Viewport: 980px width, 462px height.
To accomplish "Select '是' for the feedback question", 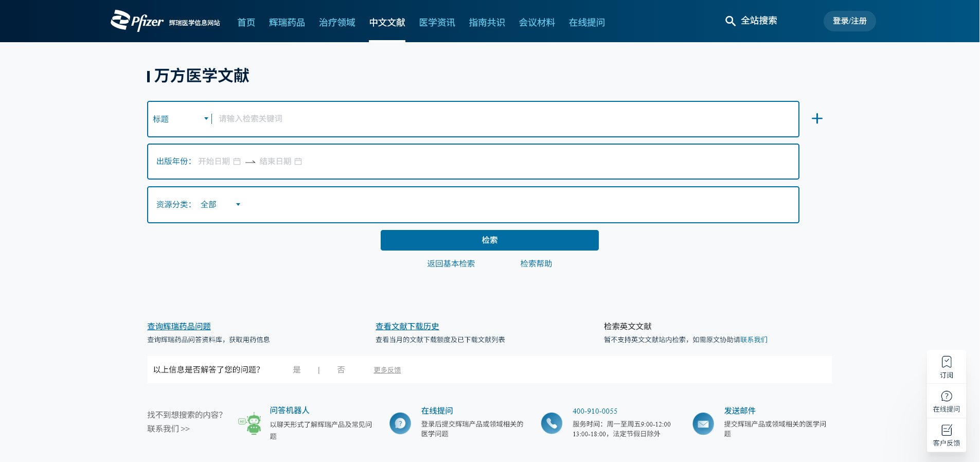I will (297, 370).
